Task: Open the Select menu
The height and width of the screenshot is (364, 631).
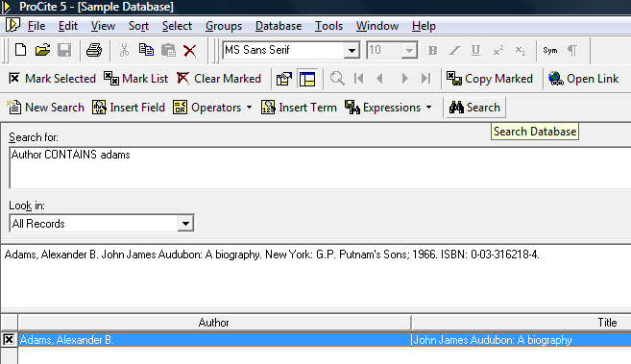Action: [x=177, y=26]
